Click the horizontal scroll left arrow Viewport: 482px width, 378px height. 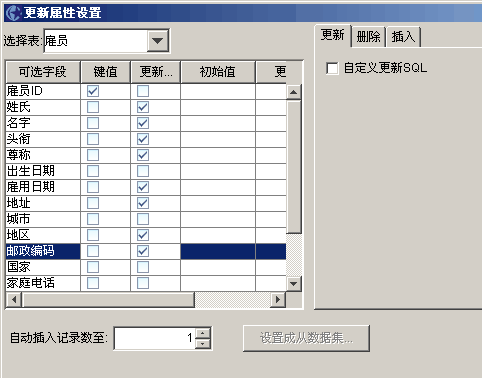coord(14,300)
